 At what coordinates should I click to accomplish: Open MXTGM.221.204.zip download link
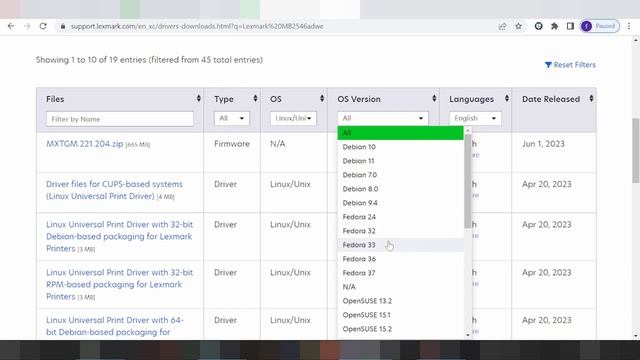(84, 144)
